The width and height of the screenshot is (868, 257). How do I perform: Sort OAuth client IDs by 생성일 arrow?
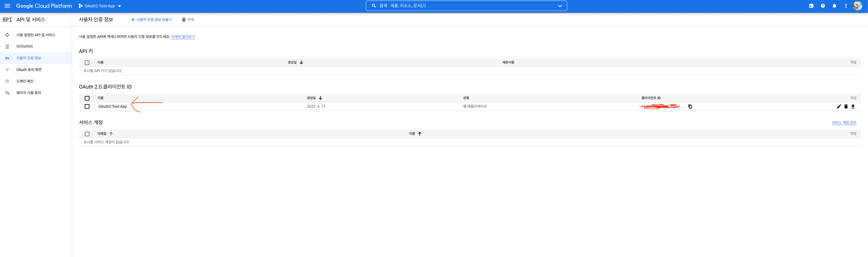click(320, 98)
